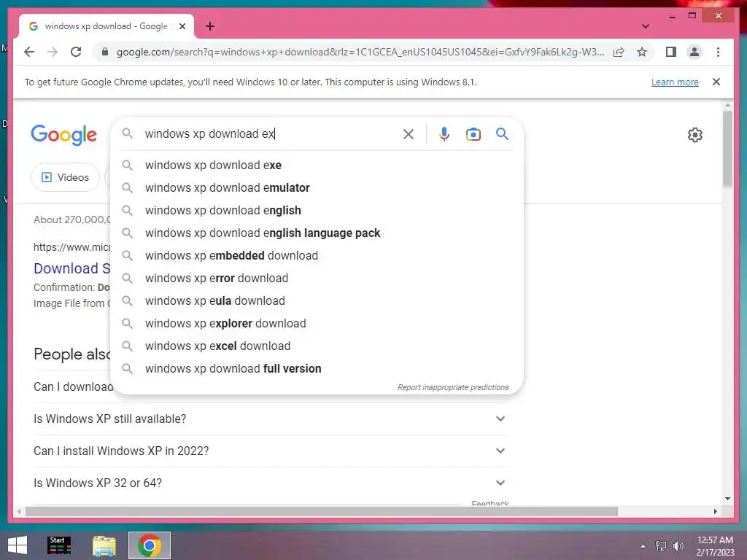The height and width of the screenshot is (560, 747).
Task: Expand 'Is Windows XP 32 or 64?'
Action: pos(271,483)
